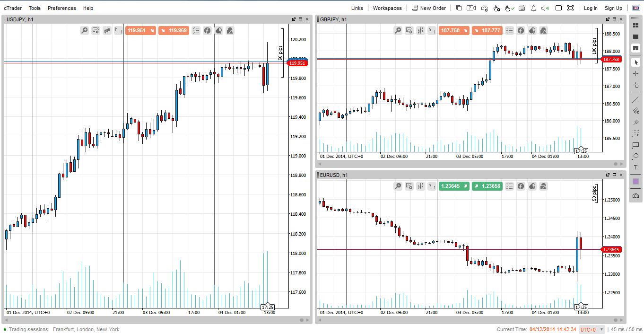Open zoom tool on GBPJPY chart

tap(398, 30)
